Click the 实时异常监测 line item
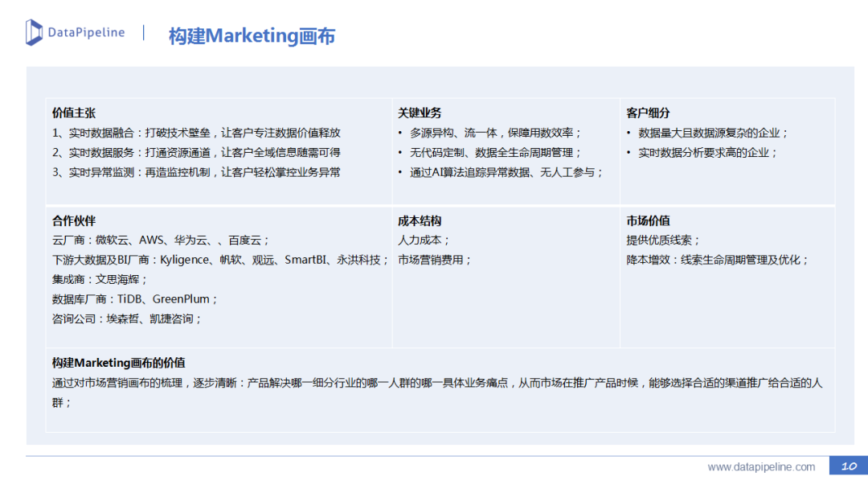This screenshot has width=868, height=489. pos(196,172)
